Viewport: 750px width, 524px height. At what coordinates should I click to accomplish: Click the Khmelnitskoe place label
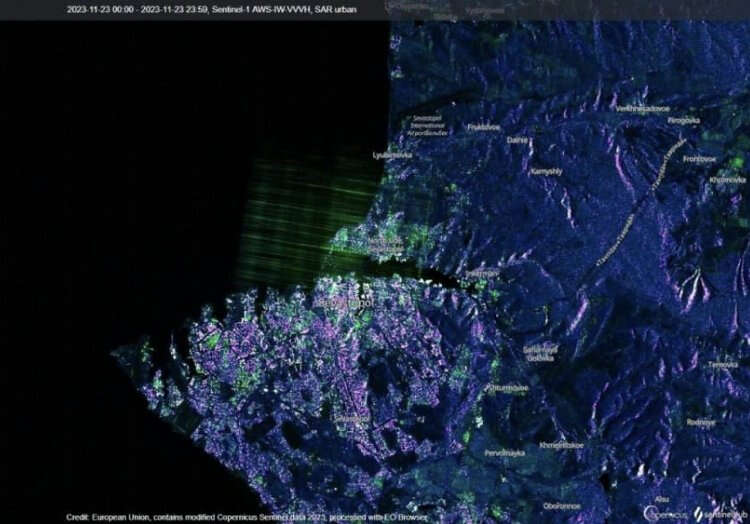click(561, 444)
